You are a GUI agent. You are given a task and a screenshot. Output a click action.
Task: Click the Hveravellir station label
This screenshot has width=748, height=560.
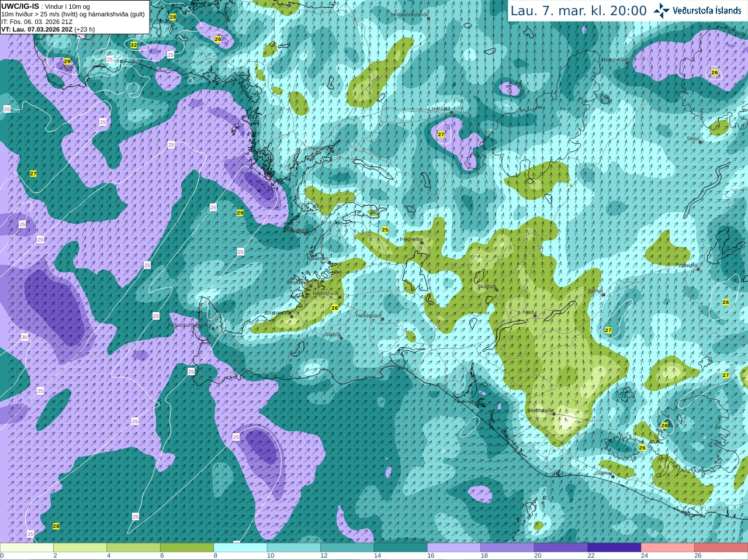(614, 60)
